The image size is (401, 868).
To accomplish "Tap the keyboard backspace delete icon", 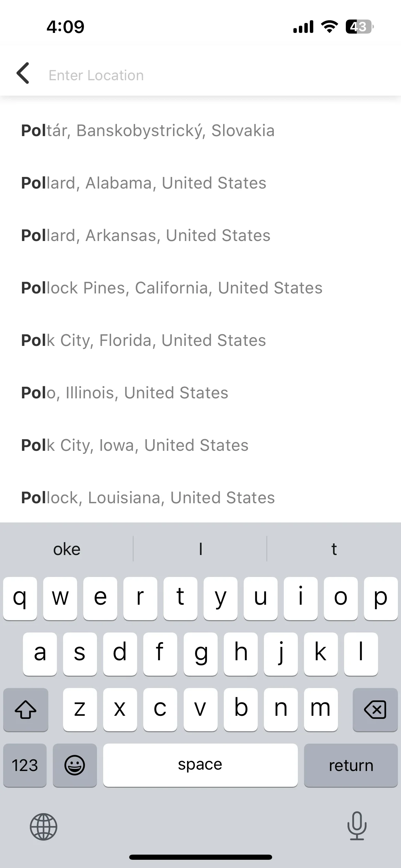I will coord(375,709).
